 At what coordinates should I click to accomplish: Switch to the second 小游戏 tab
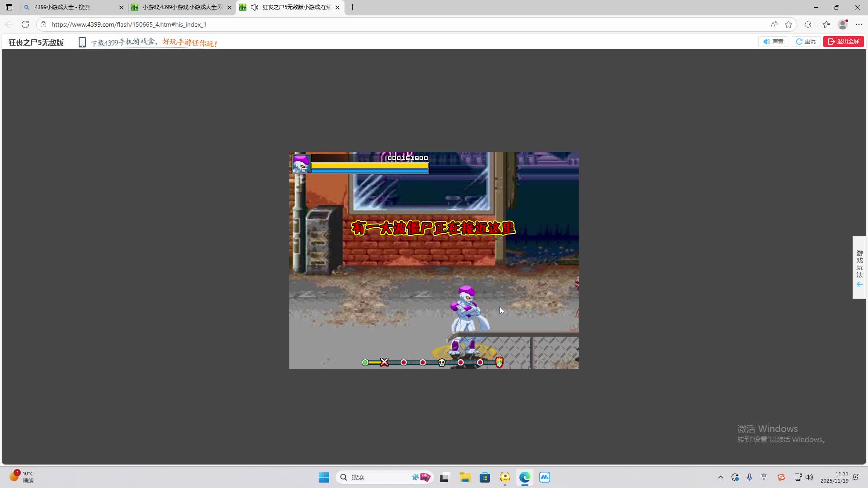(182, 7)
